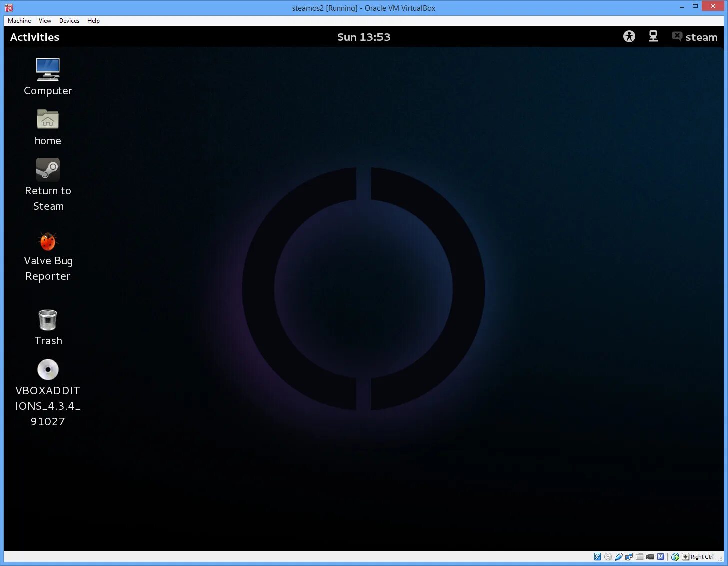The height and width of the screenshot is (566, 728).
Task: Select the VBOXADDITIONS disc icon
Action: 48,370
